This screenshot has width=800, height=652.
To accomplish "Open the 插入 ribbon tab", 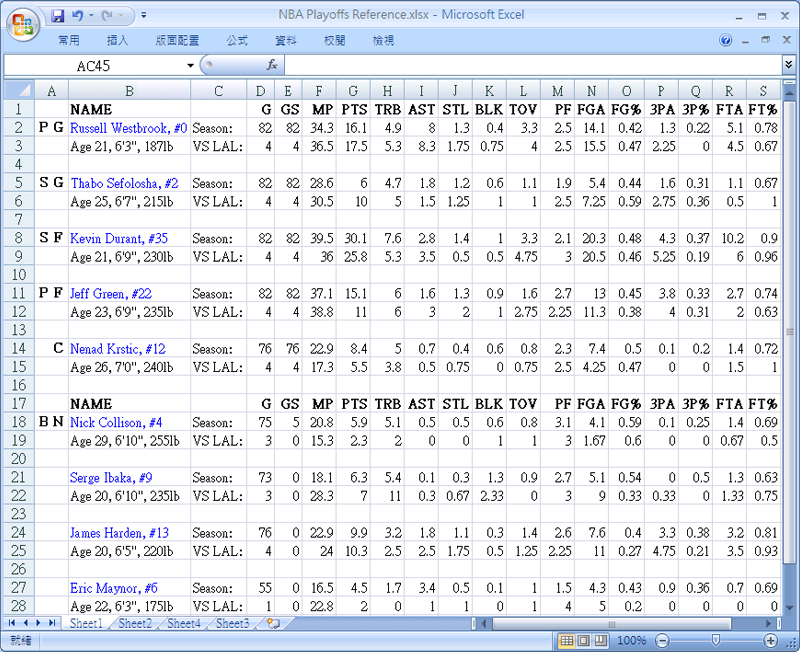I will 117,40.
